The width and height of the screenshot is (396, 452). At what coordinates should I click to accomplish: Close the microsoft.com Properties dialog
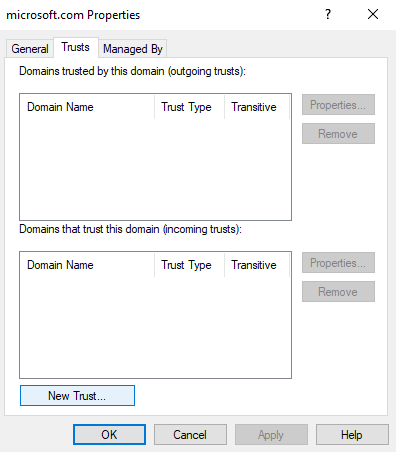[373, 14]
